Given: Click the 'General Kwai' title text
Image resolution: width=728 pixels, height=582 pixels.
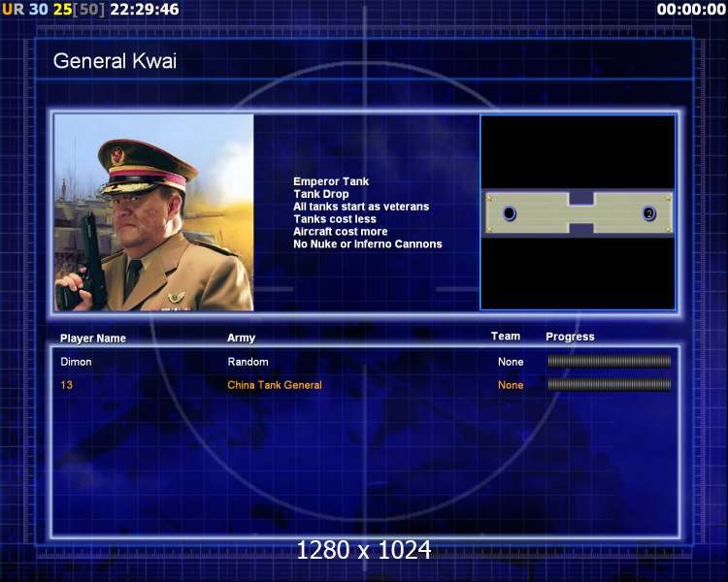Looking at the screenshot, I should pos(115,61).
